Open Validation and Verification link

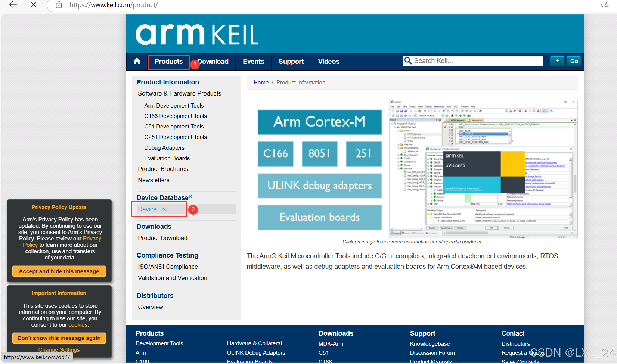[173, 278]
